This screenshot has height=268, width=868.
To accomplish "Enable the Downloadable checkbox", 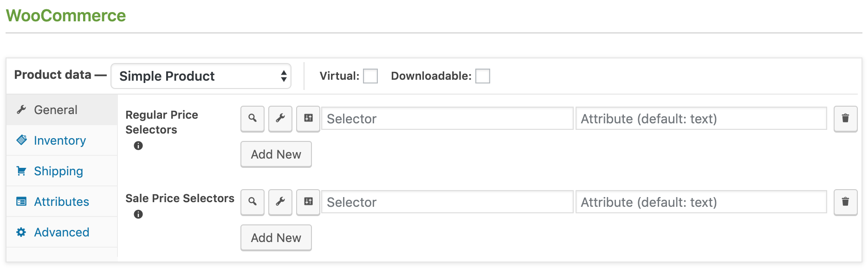I will 483,76.
